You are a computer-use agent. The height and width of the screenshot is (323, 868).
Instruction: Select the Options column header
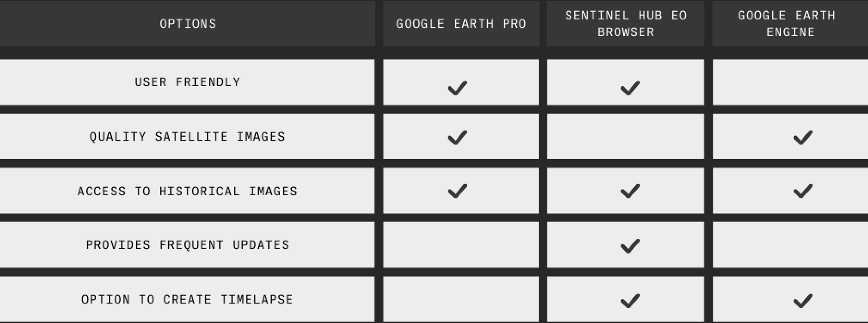(x=188, y=24)
